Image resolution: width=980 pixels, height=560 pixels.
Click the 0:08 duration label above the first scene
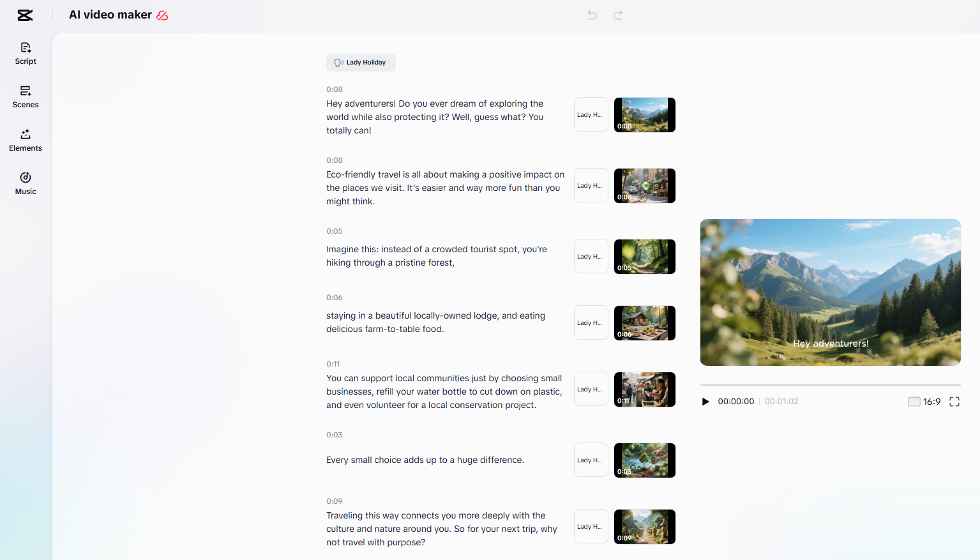(x=333, y=89)
